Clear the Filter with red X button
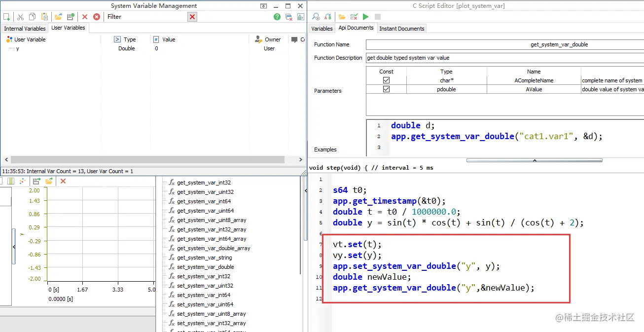The image size is (644, 332). click(192, 17)
